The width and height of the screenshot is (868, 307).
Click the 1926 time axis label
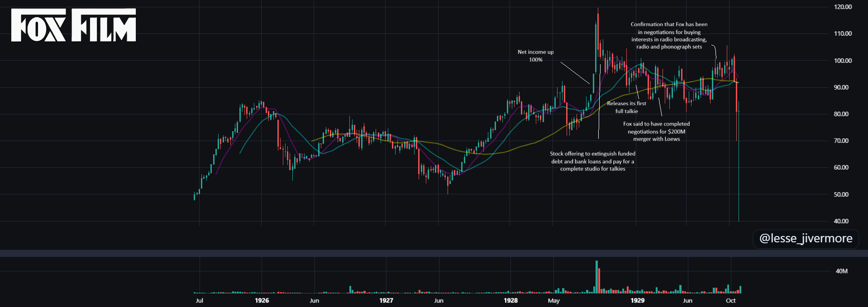pos(262,301)
